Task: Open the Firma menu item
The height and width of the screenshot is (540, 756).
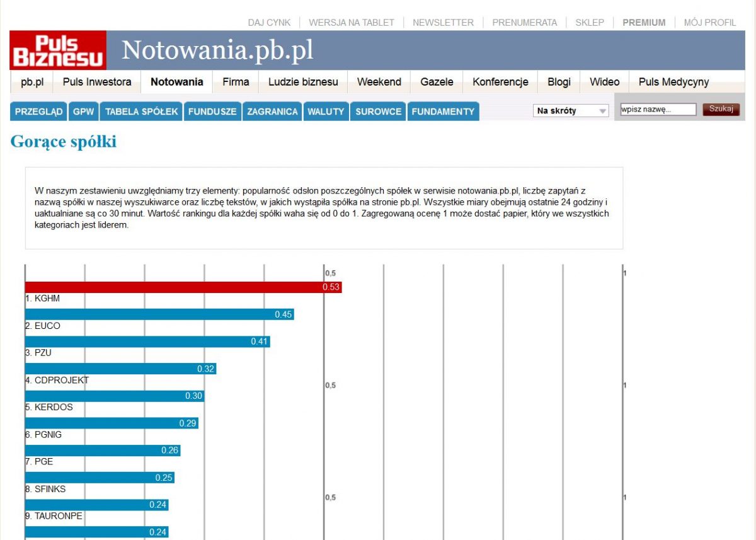Action: (236, 82)
